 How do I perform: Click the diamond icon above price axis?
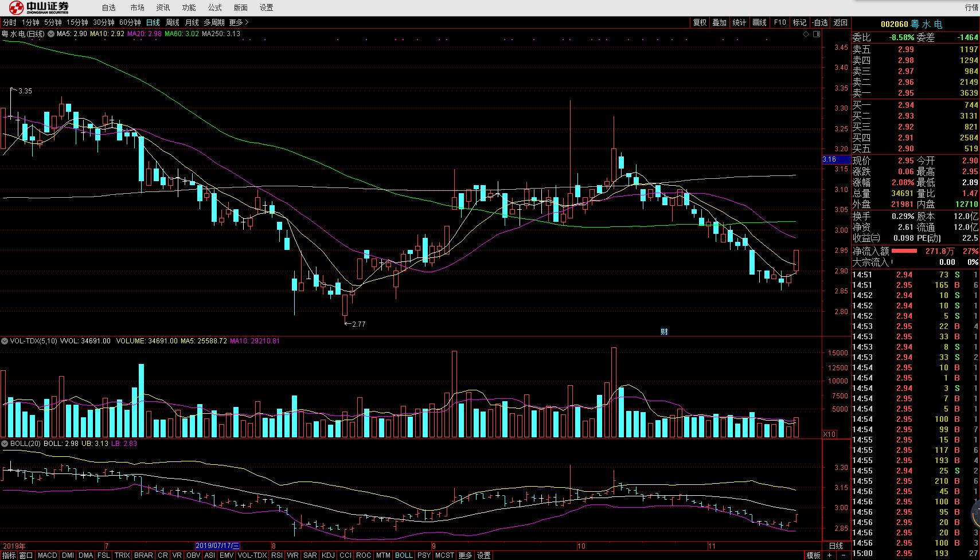[807, 34]
